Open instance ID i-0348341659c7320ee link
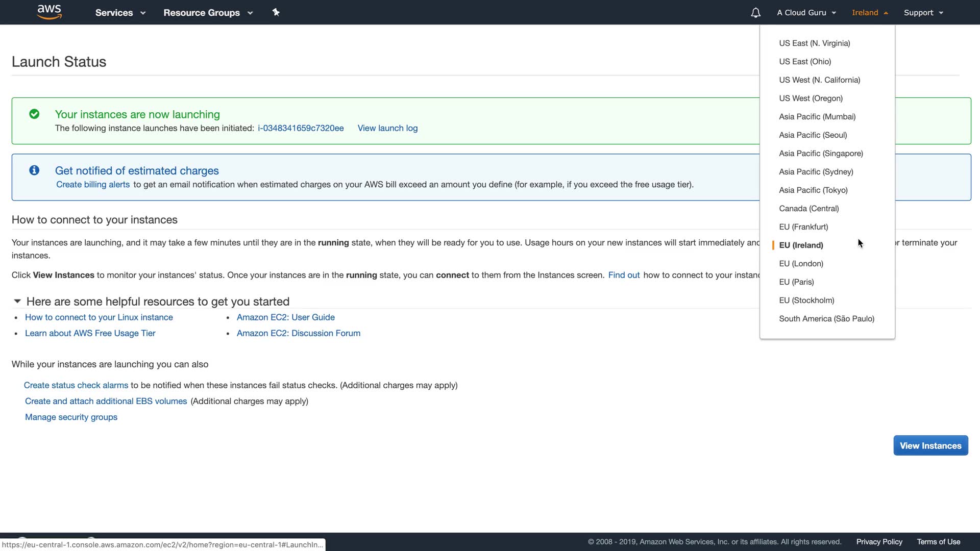The height and width of the screenshot is (551, 980). coord(301,128)
